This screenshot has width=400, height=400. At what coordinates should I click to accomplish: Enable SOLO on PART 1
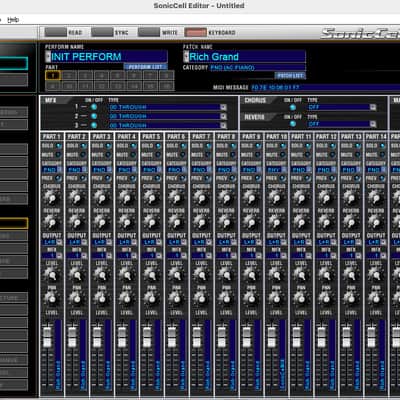pyautogui.click(x=59, y=146)
